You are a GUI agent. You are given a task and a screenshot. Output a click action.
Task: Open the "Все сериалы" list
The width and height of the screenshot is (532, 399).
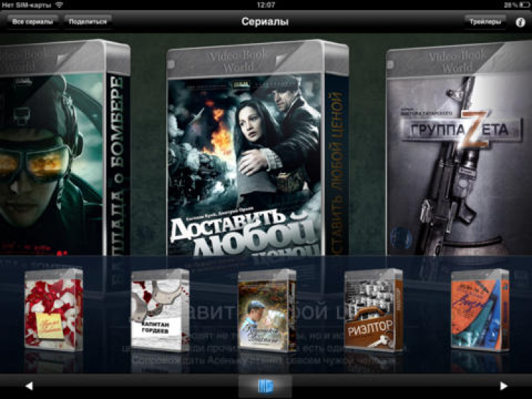pyautogui.click(x=33, y=22)
